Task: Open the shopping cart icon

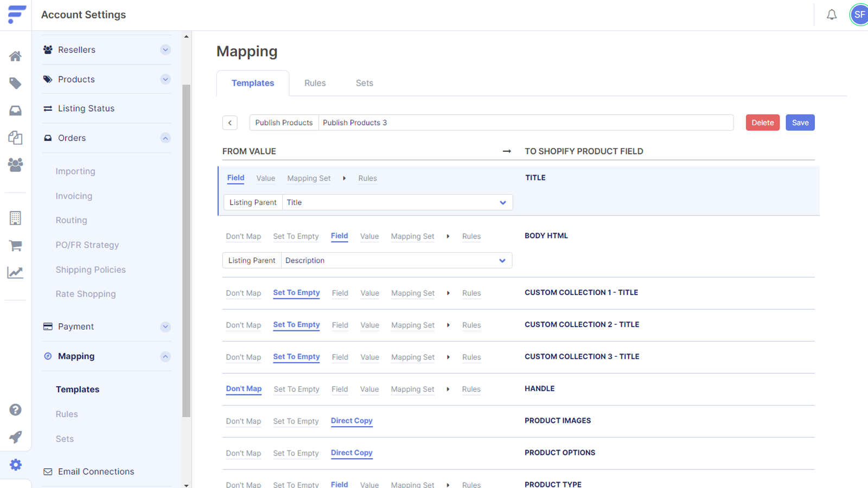Action: (x=16, y=246)
